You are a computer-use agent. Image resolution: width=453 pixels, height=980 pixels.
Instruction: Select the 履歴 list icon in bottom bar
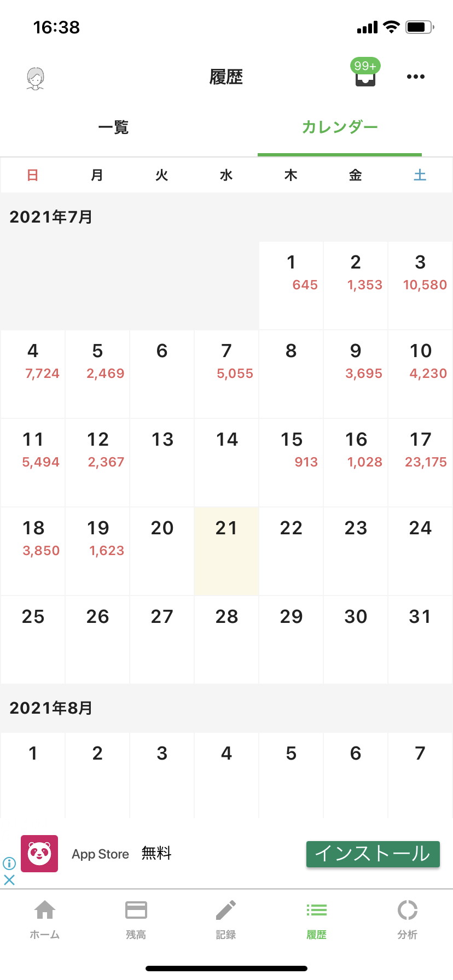pos(316,910)
